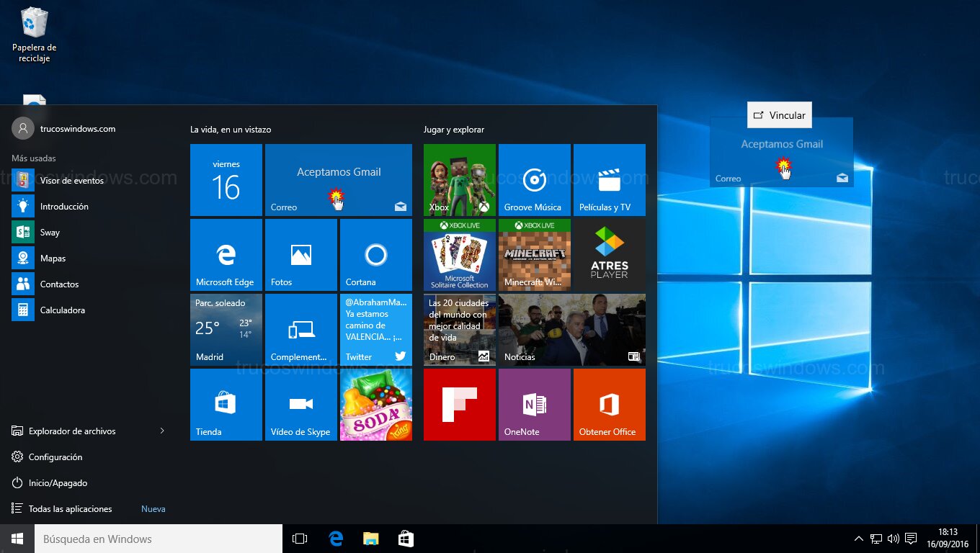
Task: Launch the OneNote tile
Action: coord(534,405)
